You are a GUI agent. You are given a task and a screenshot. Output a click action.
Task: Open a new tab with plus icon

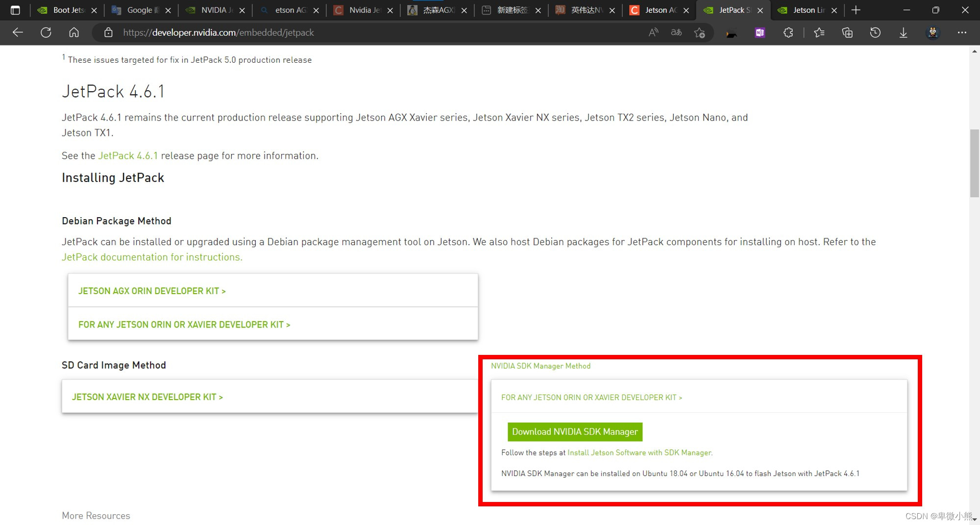click(856, 10)
